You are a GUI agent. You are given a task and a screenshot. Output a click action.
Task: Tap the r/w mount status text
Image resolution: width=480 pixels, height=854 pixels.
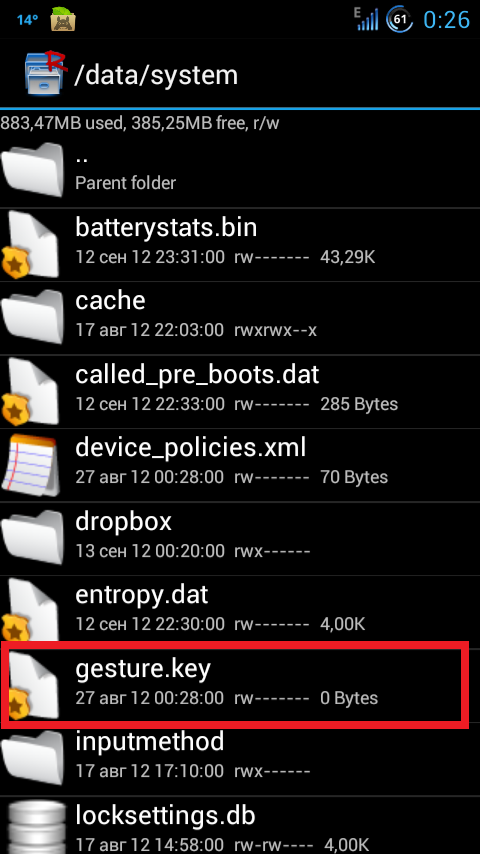[x=265, y=123]
